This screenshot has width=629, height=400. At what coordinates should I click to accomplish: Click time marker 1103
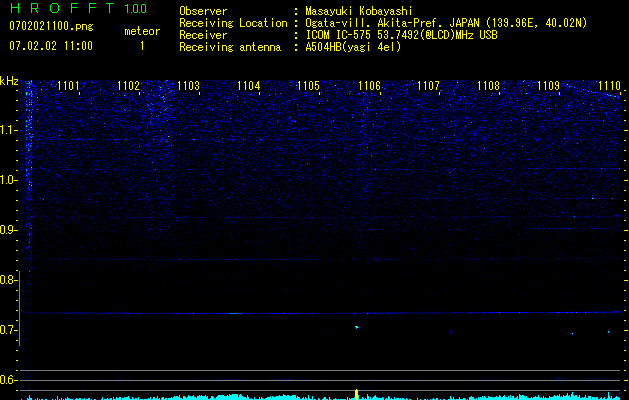point(188,86)
